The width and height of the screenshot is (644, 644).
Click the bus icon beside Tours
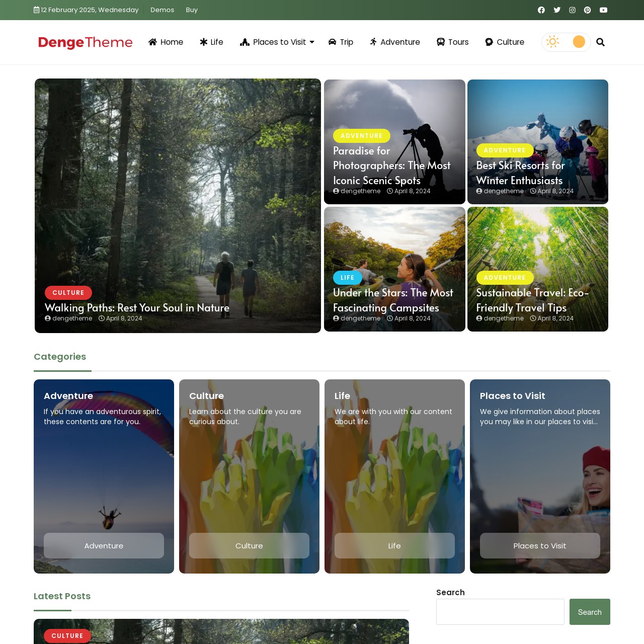(x=440, y=42)
